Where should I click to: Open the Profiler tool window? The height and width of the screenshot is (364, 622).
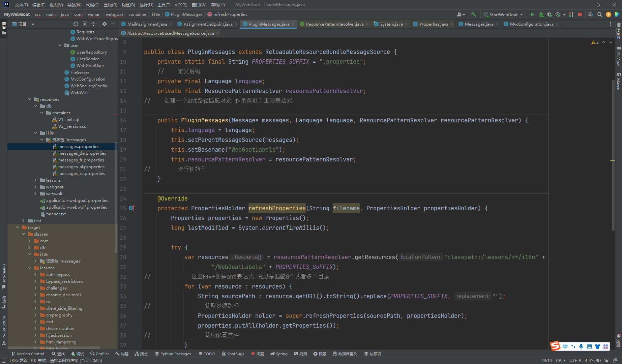99,354
